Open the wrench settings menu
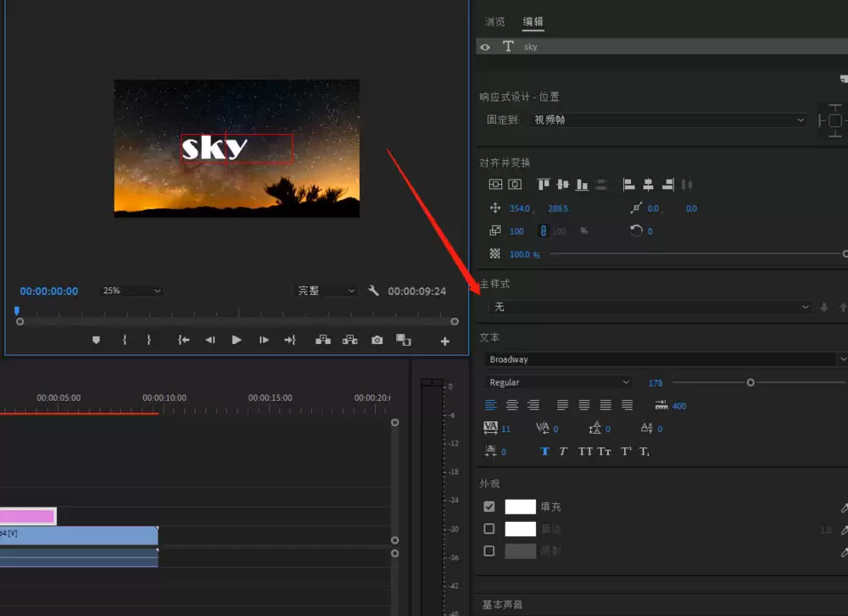 [x=373, y=291]
